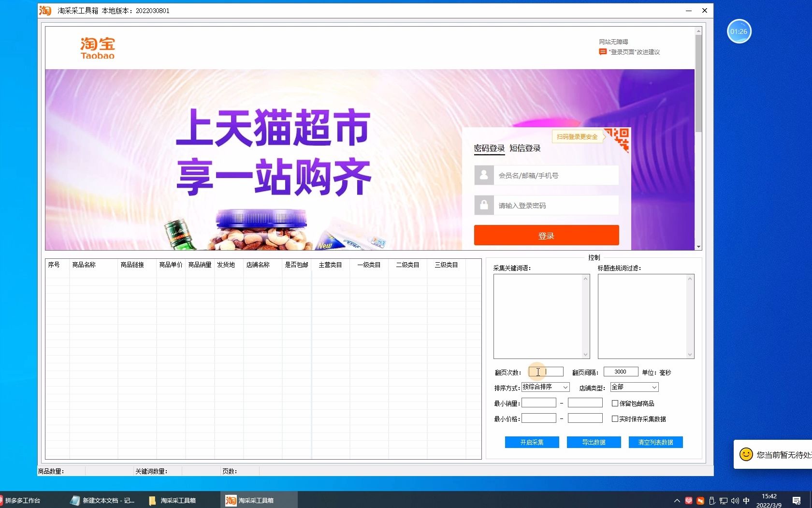Toggle the 中 input method indicator
This screenshot has width=812, height=508.
click(746, 501)
